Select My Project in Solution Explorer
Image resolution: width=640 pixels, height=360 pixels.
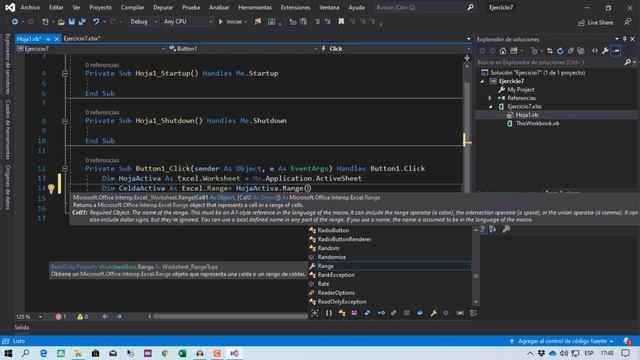[520, 89]
